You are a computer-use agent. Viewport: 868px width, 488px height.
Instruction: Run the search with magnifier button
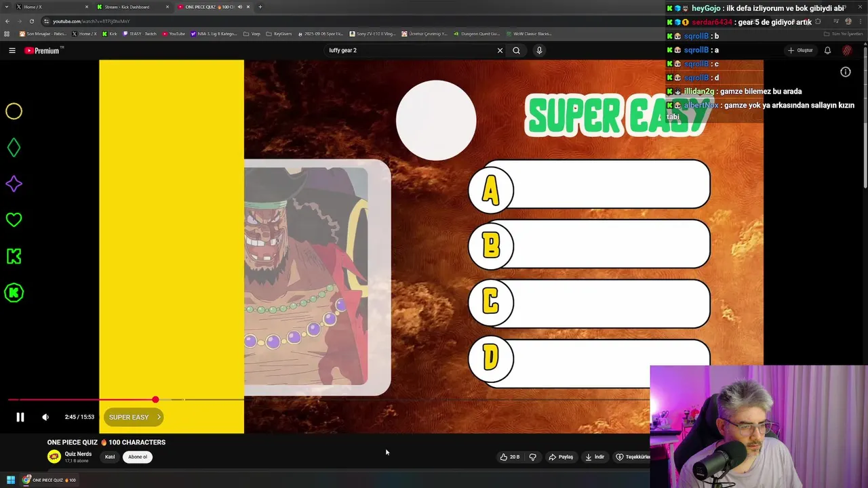516,50
